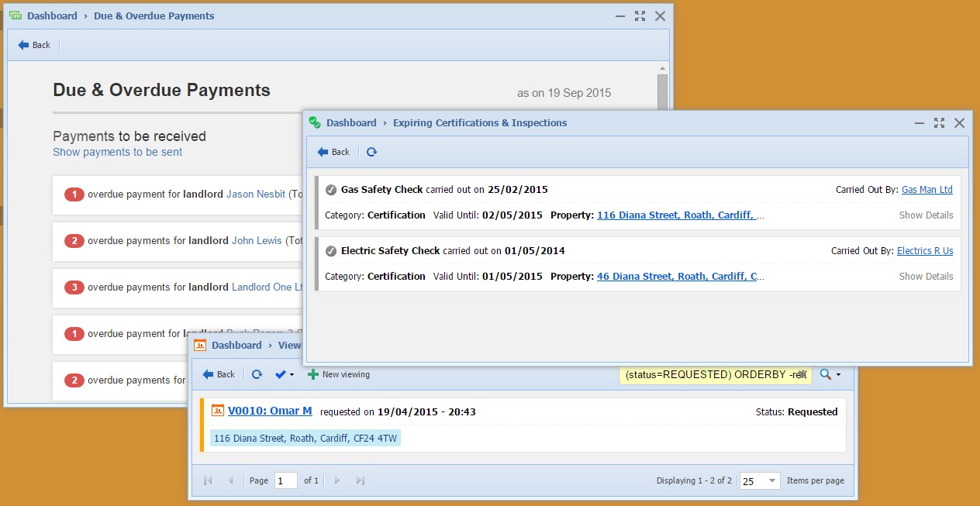Clear the status=REQUESTED search filter
Image resolution: width=980 pixels, height=506 pixels.
pyautogui.click(x=802, y=374)
